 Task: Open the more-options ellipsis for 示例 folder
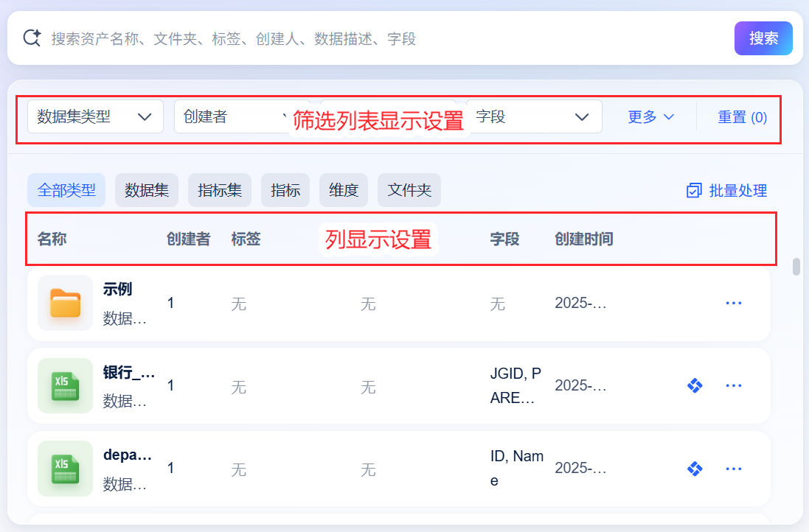(x=733, y=303)
